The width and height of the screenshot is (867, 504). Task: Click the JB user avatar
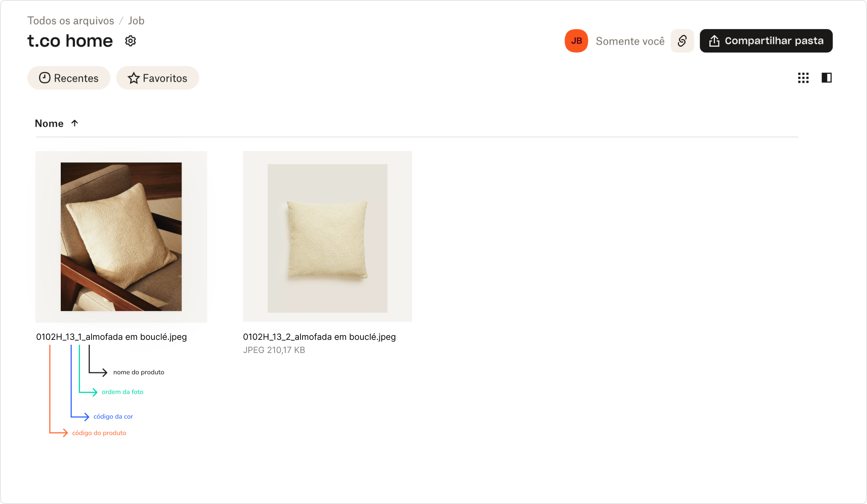point(576,41)
